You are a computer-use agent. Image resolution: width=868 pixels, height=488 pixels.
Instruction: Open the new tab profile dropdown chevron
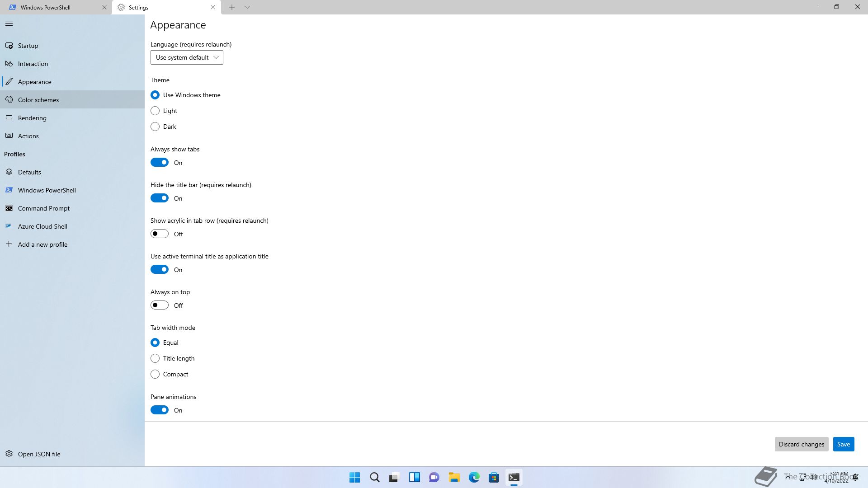(247, 7)
